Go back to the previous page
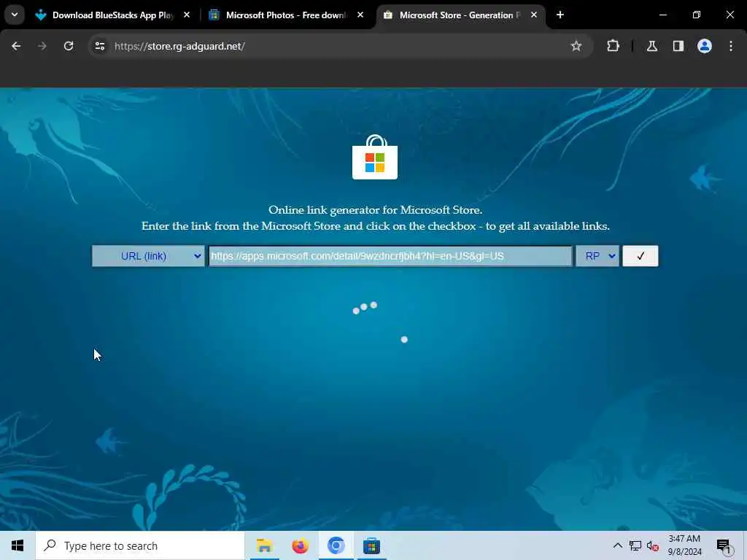 pos(16,46)
